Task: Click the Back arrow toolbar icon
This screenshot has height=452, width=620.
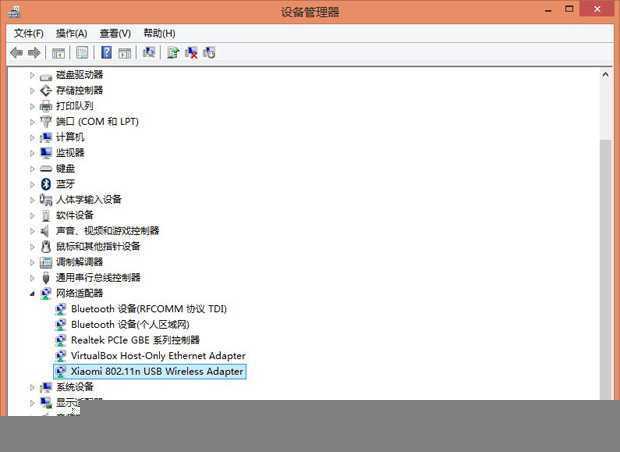Action: pyautogui.click(x=16, y=53)
